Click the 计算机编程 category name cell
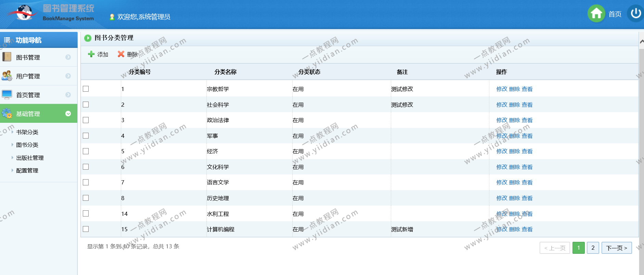The image size is (644, 275). (x=221, y=229)
